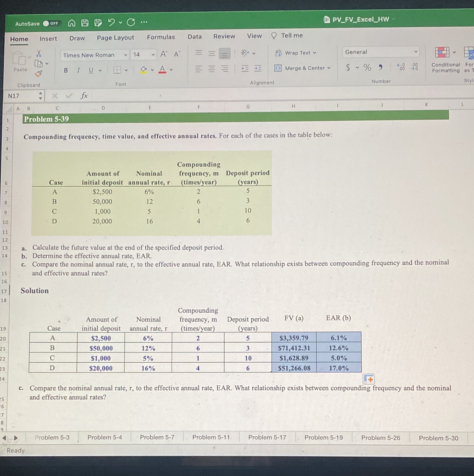Expand the Borders dropdown arrow
This screenshot has width=474, height=476.
pos(126,70)
